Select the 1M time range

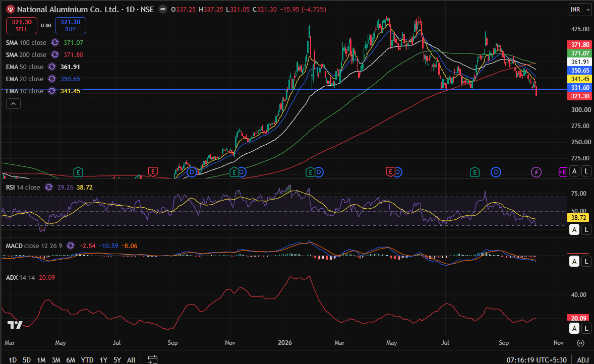coord(41,360)
